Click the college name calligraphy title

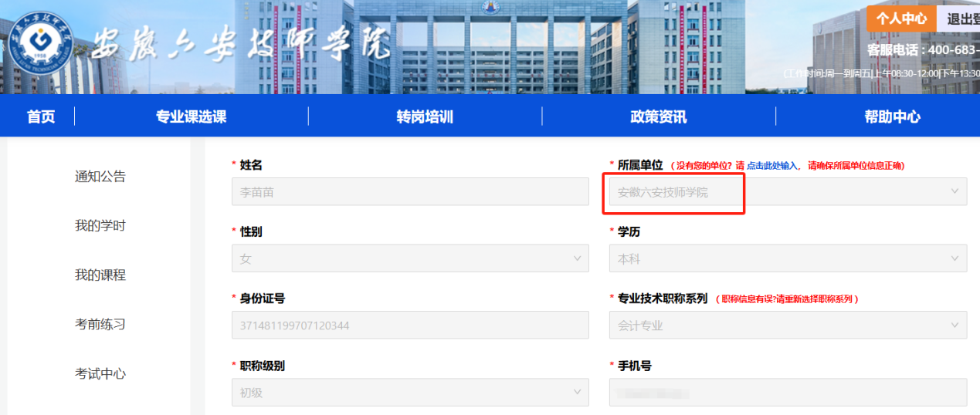tap(241, 45)
